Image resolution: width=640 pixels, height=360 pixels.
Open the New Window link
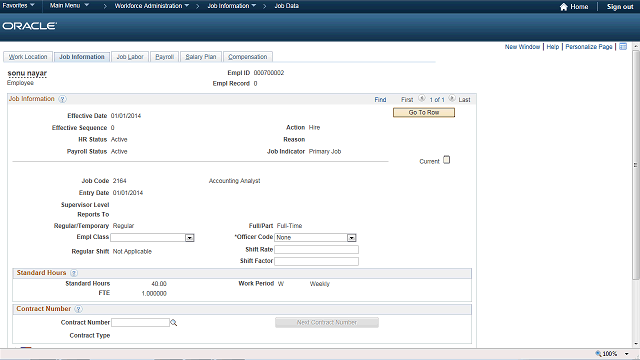point(522,47)
